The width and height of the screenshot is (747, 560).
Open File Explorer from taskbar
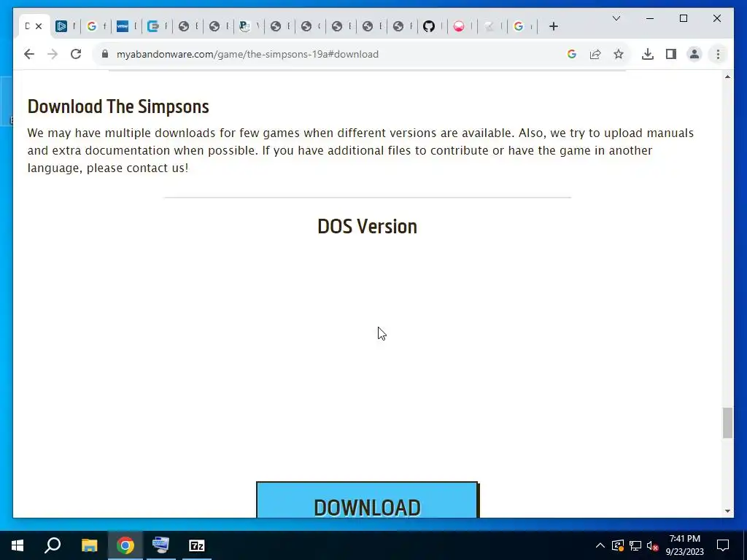[89, 545]
